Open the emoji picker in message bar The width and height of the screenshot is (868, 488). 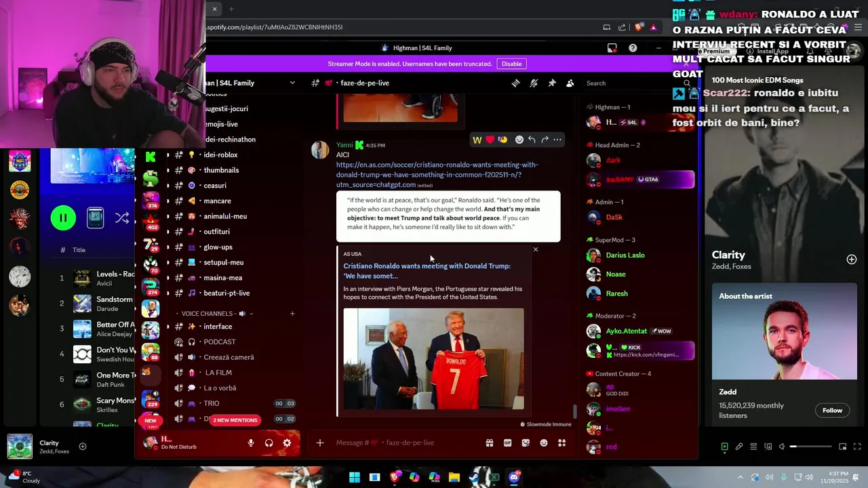544,443
